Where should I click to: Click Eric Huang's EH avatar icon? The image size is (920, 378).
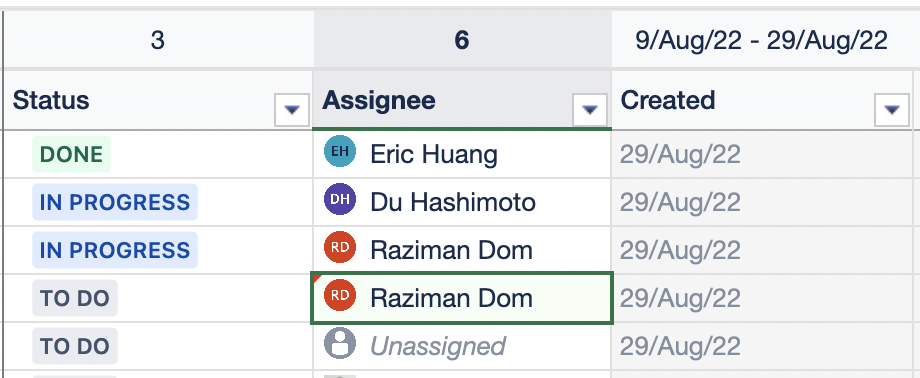(340, 151)
